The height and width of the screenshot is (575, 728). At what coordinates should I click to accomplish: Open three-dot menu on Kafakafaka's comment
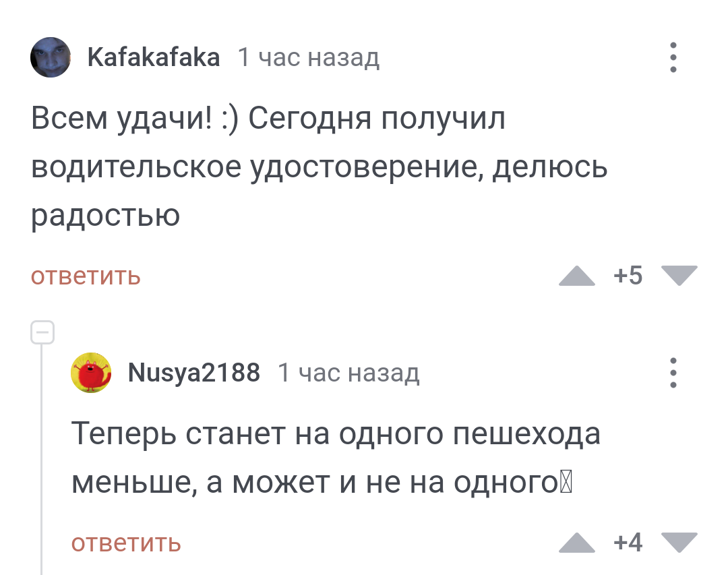(673, 57)
